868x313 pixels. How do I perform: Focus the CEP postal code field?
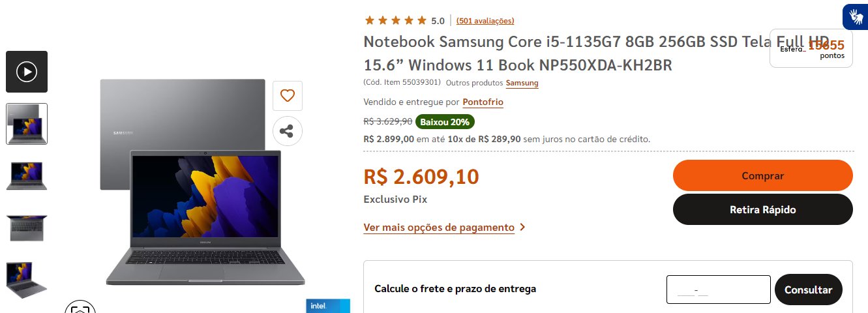click(719, 290)
